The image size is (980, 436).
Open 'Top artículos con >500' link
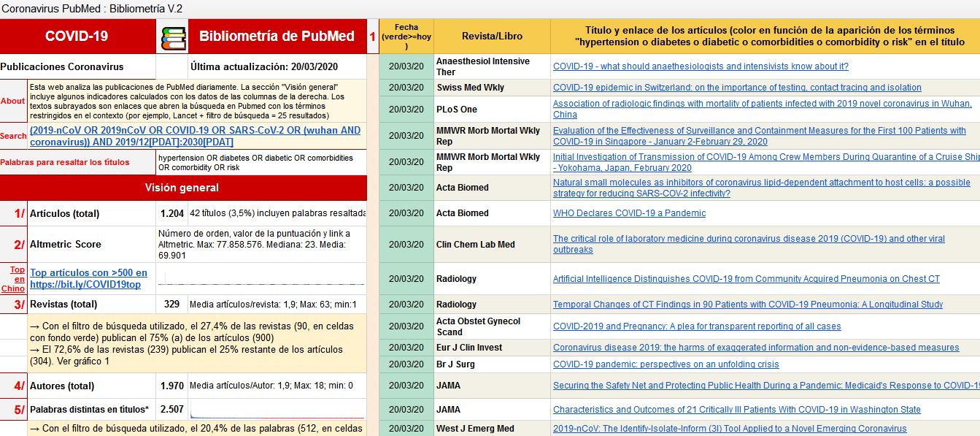click(x=88, y=272)
